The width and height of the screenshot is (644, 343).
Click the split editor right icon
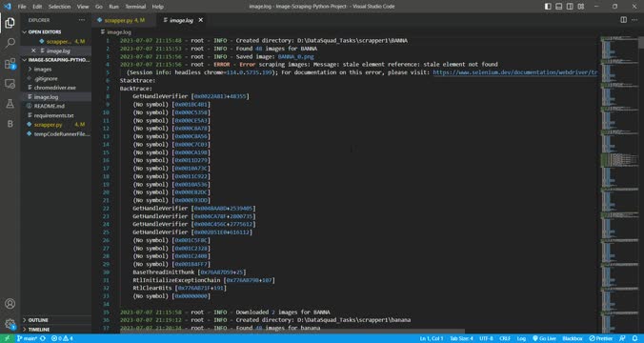(x=623, y=20)
